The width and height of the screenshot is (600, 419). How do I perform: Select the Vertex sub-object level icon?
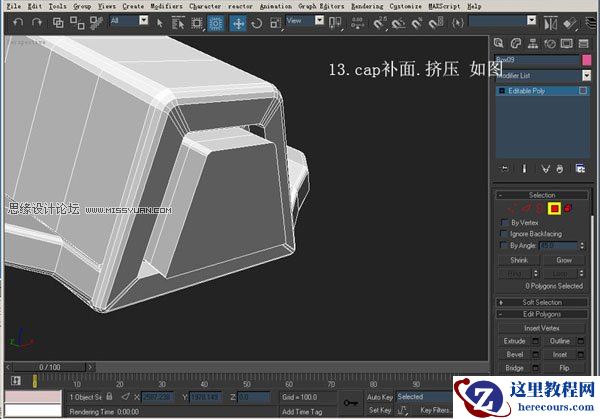[x=512, y=209]
